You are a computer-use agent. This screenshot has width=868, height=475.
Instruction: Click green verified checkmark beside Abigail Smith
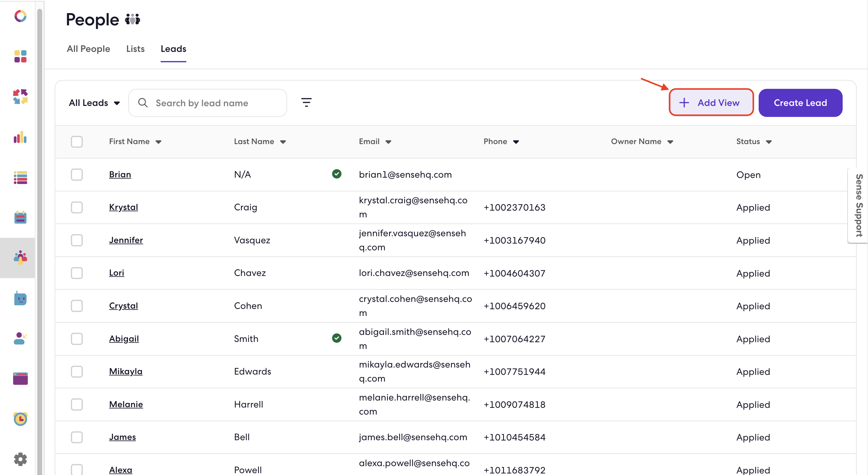point(337,338)
